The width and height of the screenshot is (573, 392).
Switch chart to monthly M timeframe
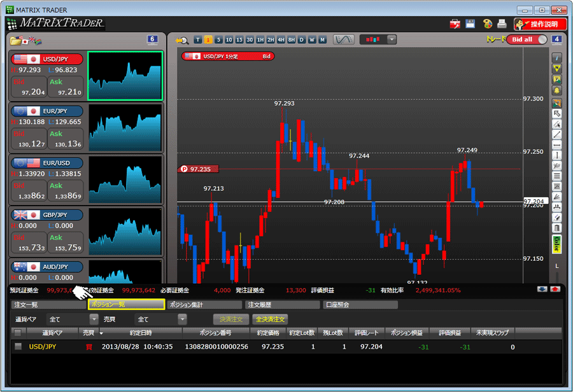pos(322,39)
